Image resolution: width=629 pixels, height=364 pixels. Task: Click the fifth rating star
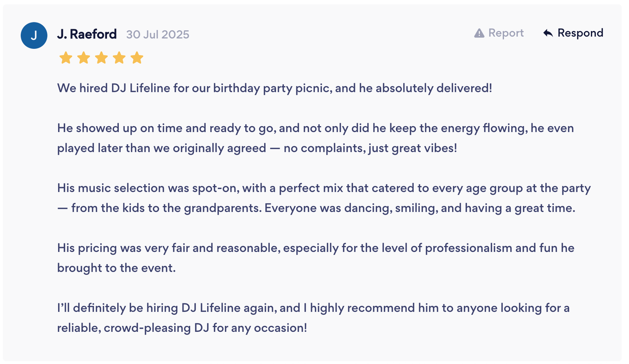(x=136, y=58)
